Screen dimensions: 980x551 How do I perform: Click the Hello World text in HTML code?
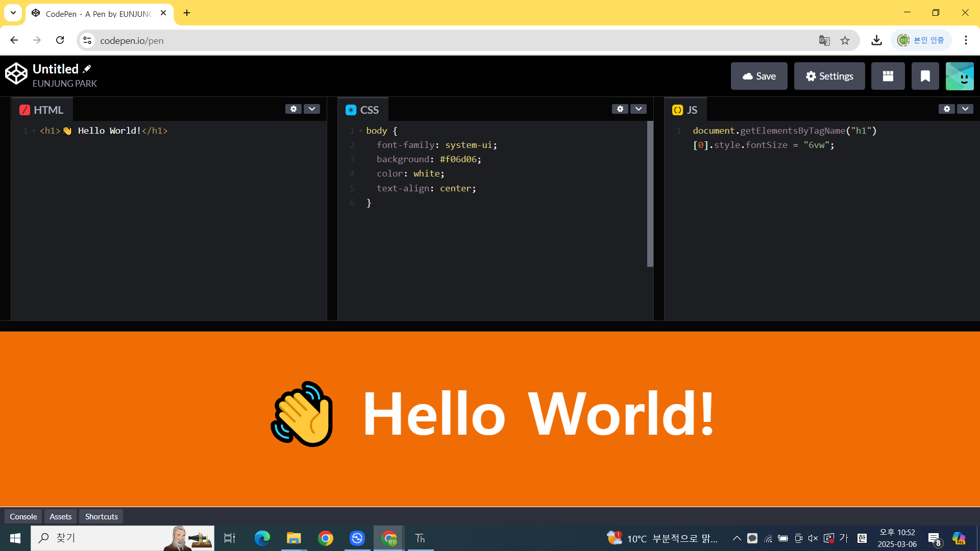(x=109, y=131)
